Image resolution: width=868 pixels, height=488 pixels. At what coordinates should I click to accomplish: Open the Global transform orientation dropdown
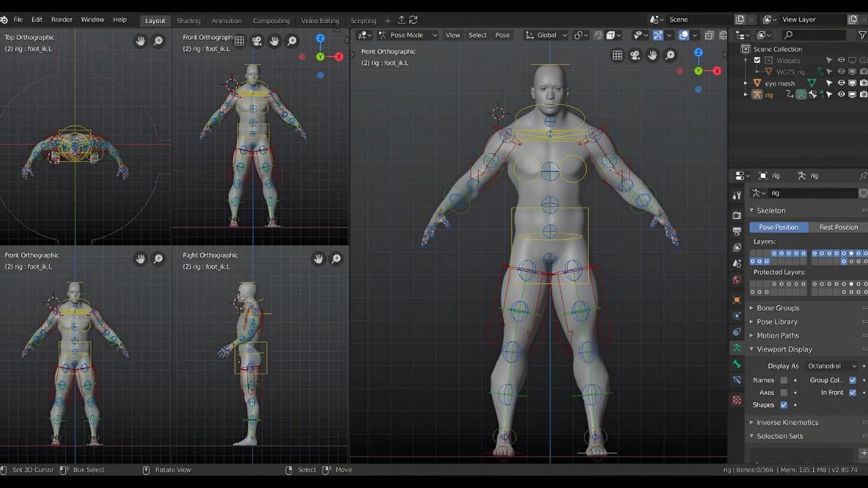coord(547,35)
